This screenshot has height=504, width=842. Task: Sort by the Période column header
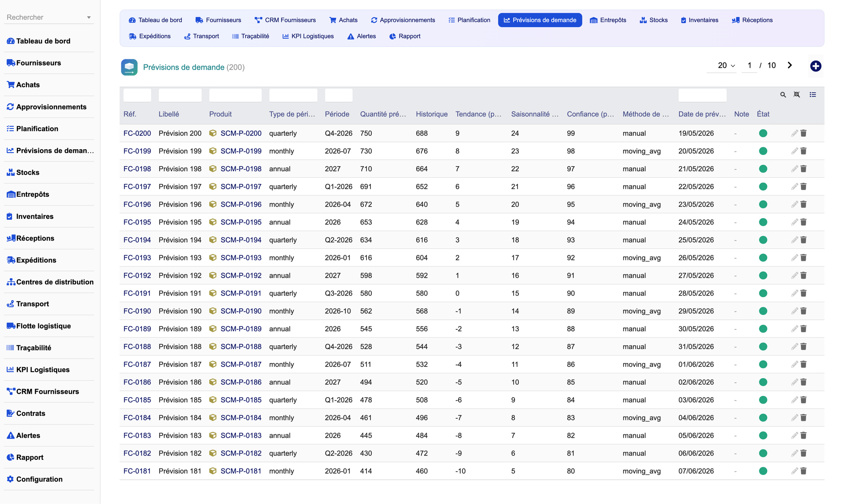(337, 114)
